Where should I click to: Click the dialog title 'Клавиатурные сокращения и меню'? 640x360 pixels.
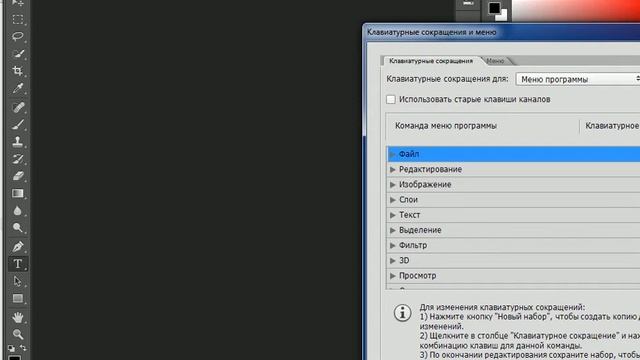pos(431,32)
